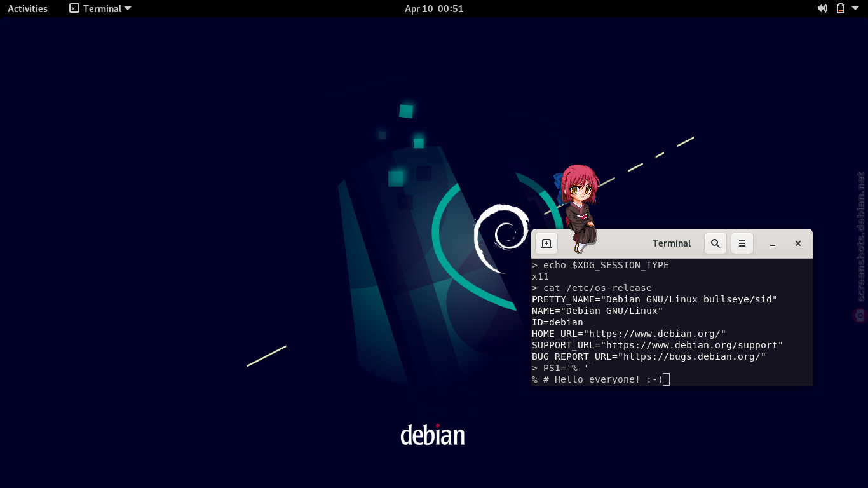This screenshot has height=488, width=868.
Task: Click the BUG_REPORT_URL line in terminal
Action: pyautogui.click(x=649, y=356)
